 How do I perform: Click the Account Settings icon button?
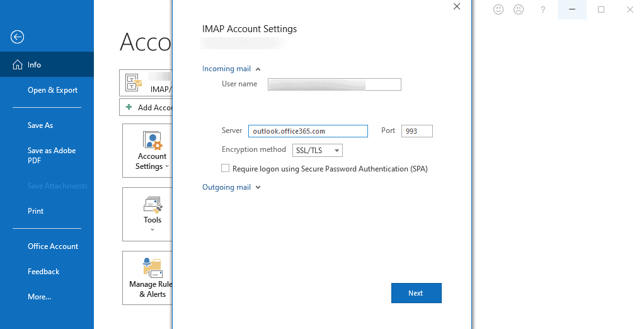148,151
